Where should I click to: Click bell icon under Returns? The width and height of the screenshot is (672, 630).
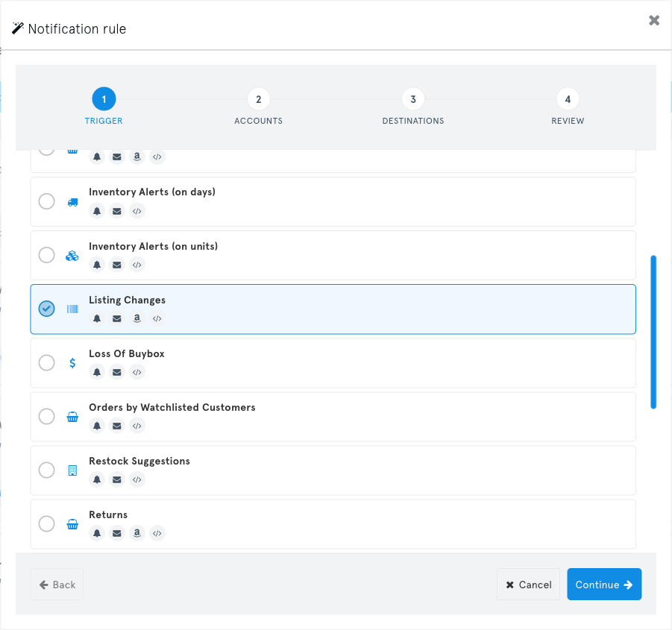pyautogui.click(x=97, y=533)
